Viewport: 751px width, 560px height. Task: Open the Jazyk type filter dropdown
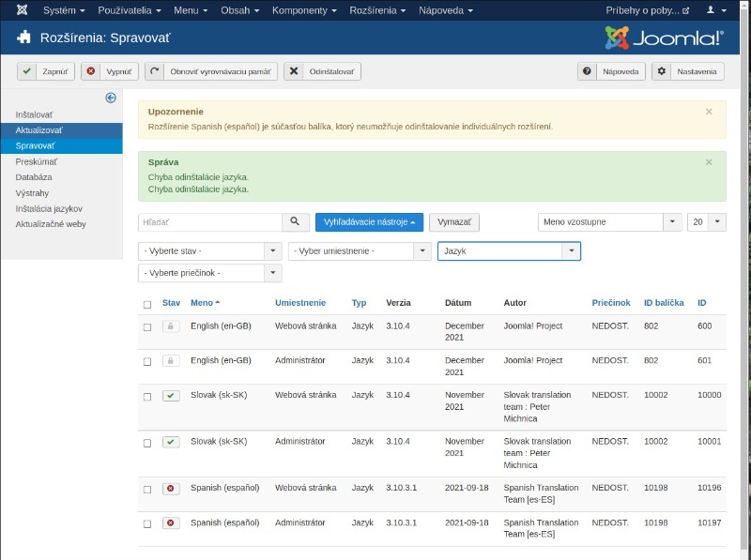[x=509, y=250]
